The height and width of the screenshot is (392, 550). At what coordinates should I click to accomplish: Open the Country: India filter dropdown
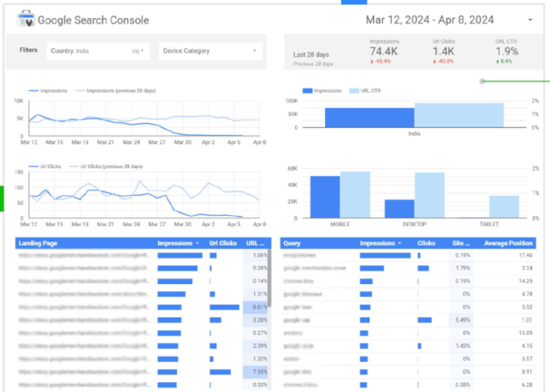point(98,52)
